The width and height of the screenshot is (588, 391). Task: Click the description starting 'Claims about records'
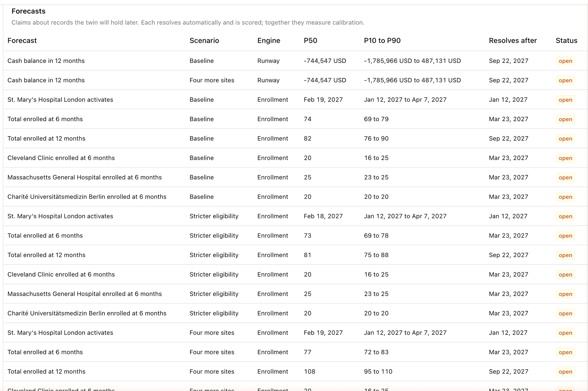point(188,23)
